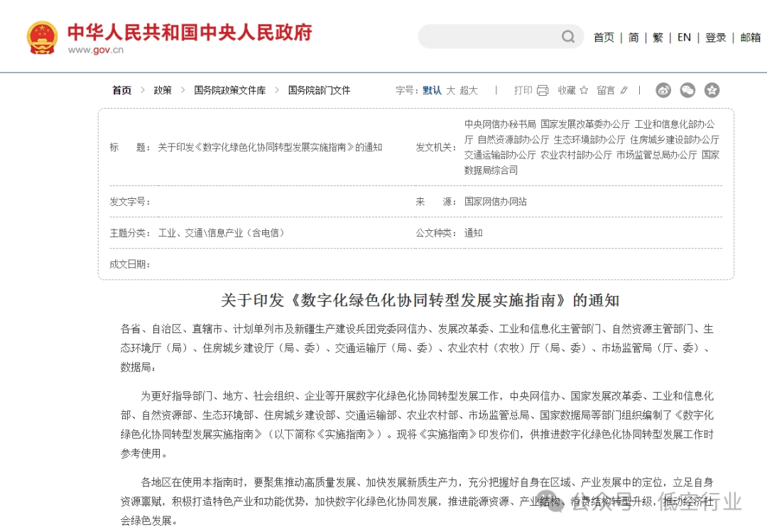Image resolution: width=767 pixels, height=532 pixels.
Task: Click the 登录 login link
Action: 716,37
